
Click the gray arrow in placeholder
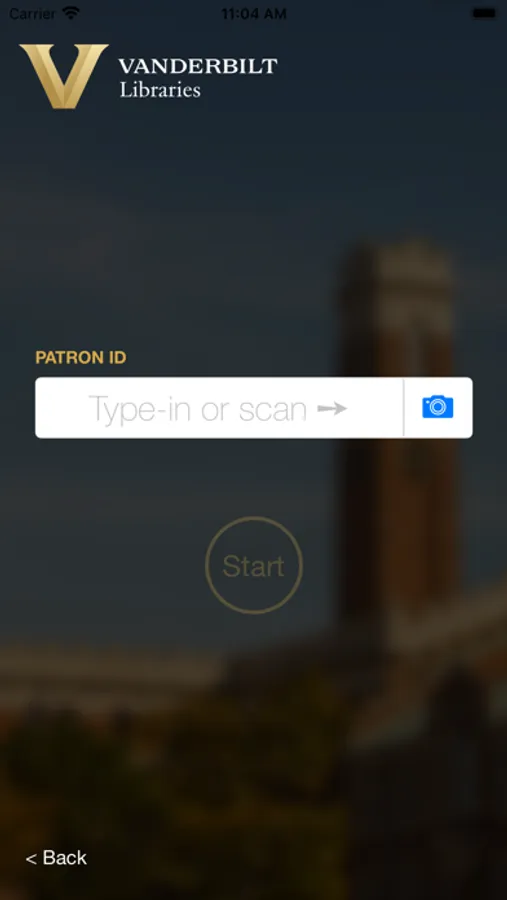pos(332,409)
